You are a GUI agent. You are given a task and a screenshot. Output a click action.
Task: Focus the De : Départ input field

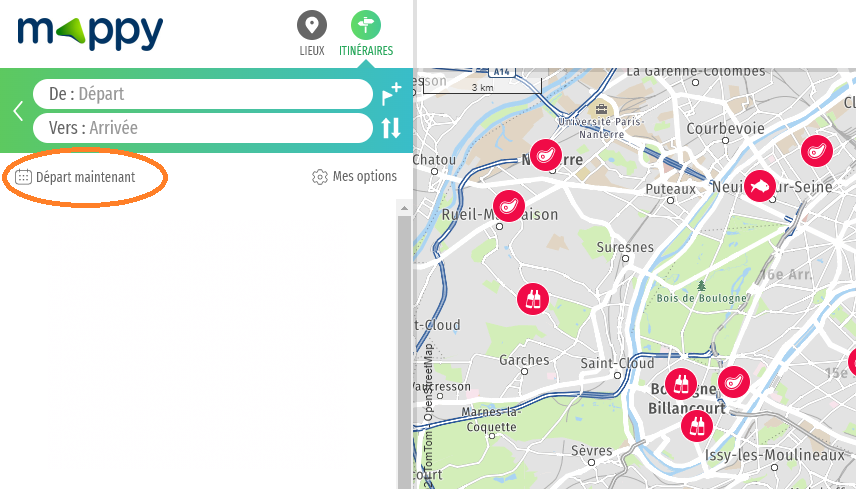point(203,94)
